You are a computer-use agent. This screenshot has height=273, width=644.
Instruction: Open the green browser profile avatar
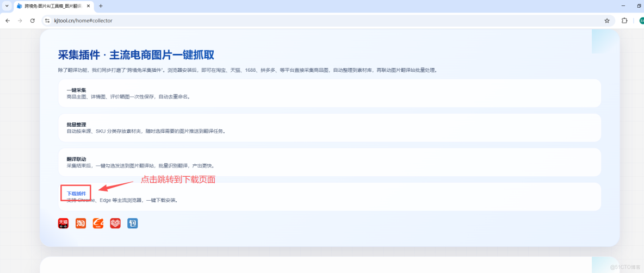click(x=641, y=21)
